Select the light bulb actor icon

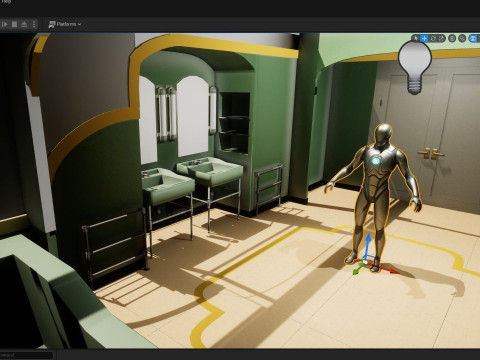click(x=415, y=68)
